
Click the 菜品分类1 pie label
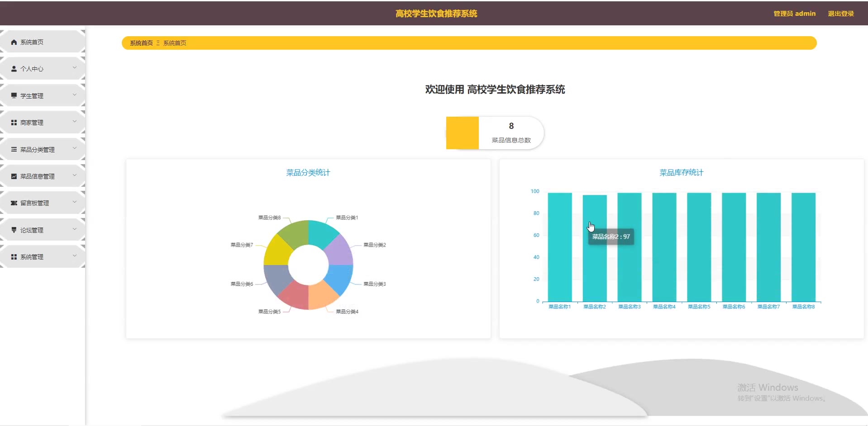347,218
